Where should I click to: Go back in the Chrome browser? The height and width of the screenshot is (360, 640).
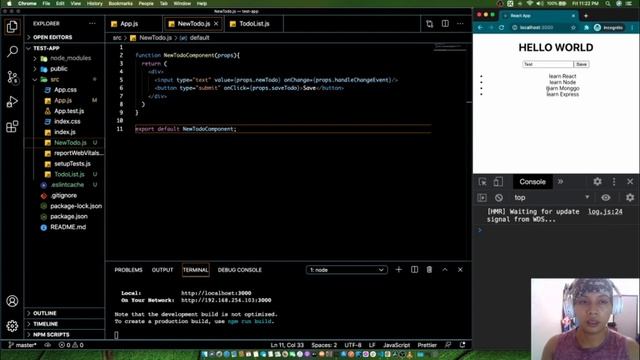(x=480, y=27)
